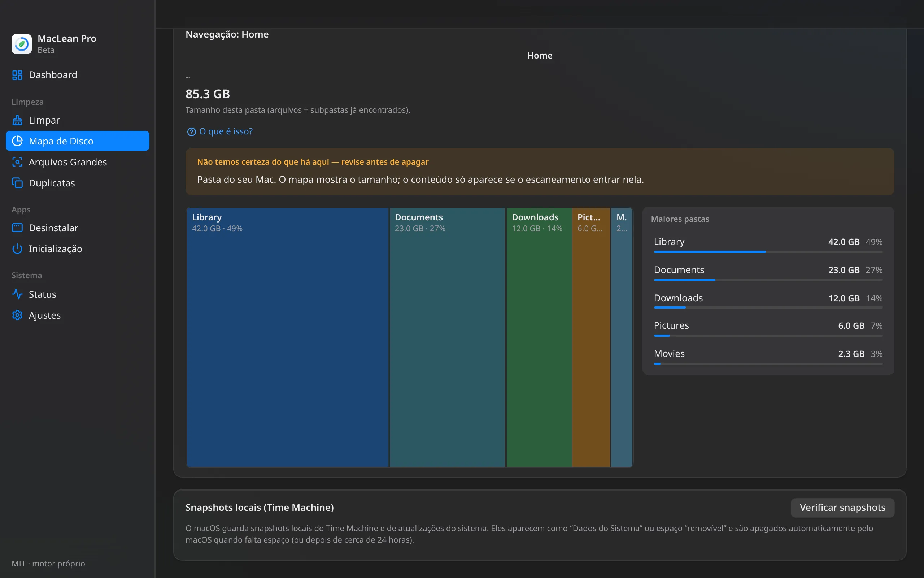Click the Library row under Maiores pastas
The image size is (924, 578).
click(x=768, y=245)
